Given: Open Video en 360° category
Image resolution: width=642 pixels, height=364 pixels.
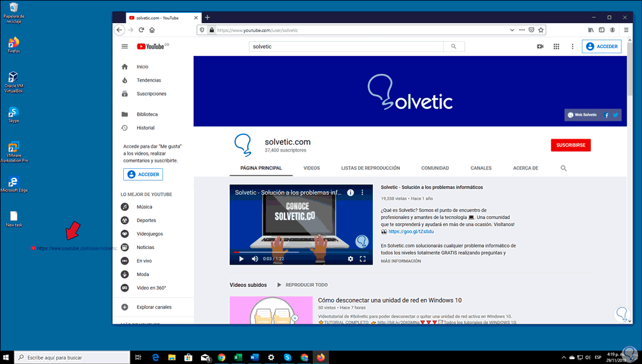Looking at the screenshot, I should click(x=152, y=288).
